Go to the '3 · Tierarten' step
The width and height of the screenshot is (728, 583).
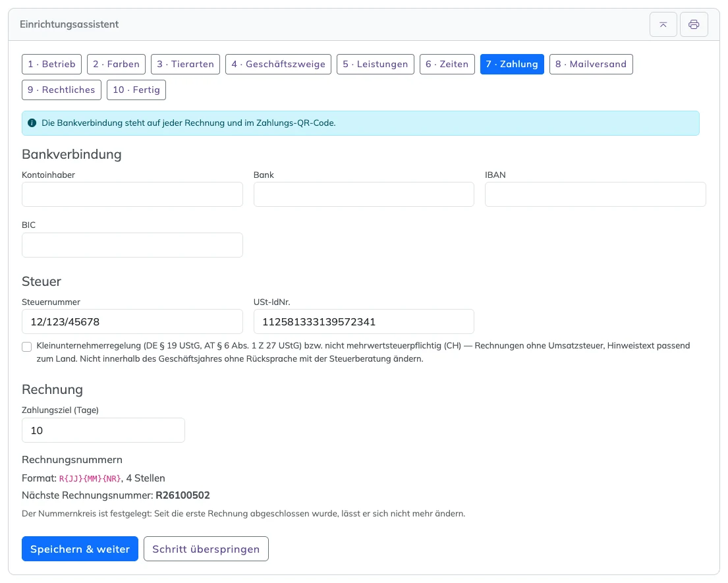[x=185, y=64]
